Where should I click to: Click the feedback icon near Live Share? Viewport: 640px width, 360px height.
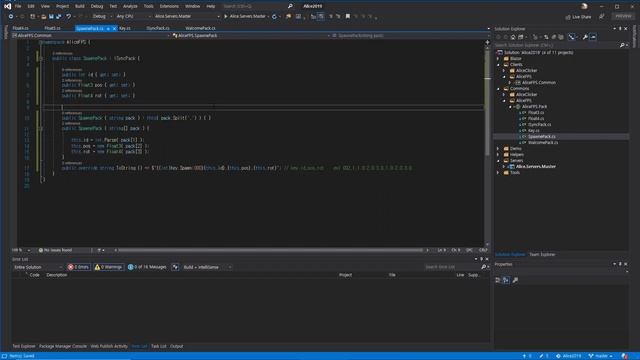pyautogui.click(x=602, y=16)
